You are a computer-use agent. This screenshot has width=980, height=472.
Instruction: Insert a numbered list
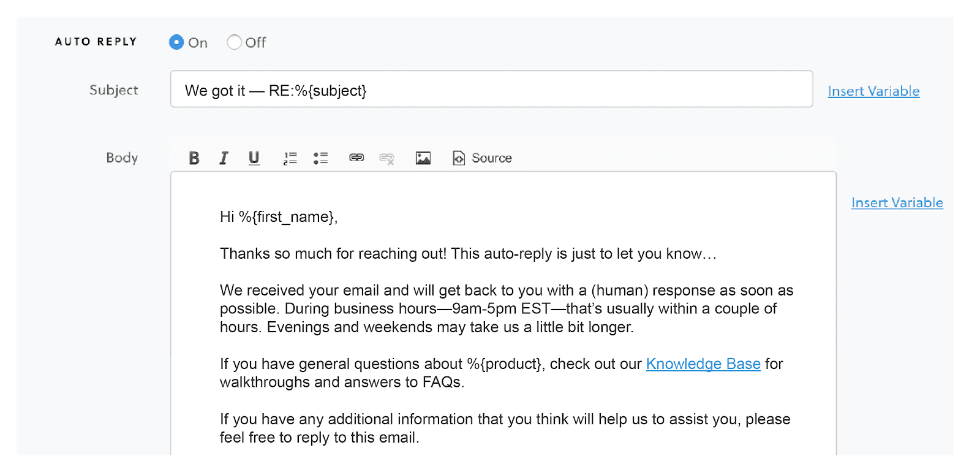click(x=290, y=158)
